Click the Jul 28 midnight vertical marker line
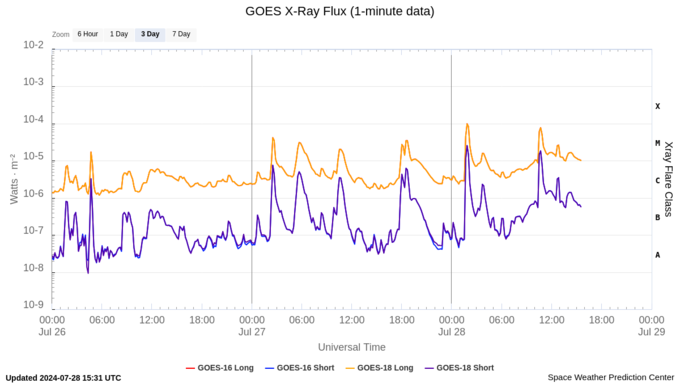Image resolution: width=680 pixels, height=383 pixels. (x=451, y=179)
